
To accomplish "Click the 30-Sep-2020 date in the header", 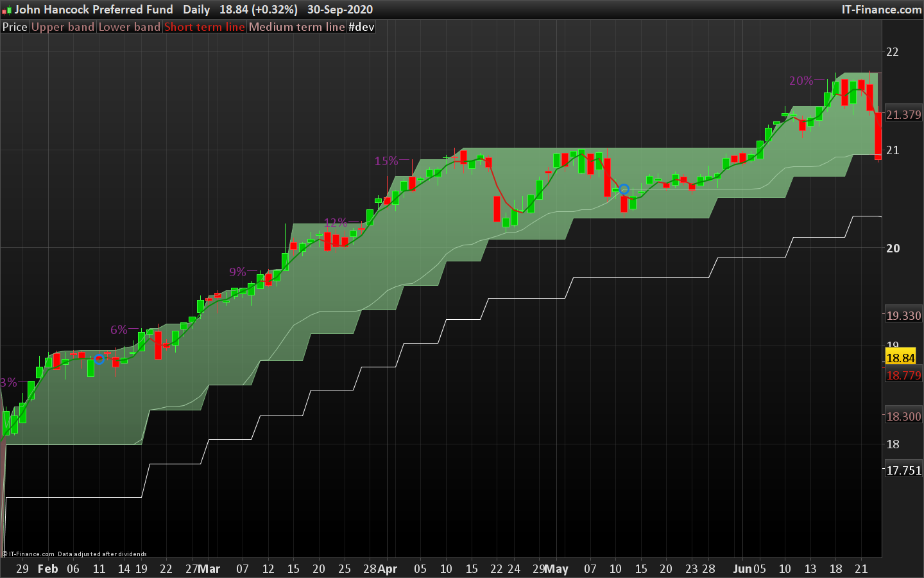I will (x=340, y=10).
